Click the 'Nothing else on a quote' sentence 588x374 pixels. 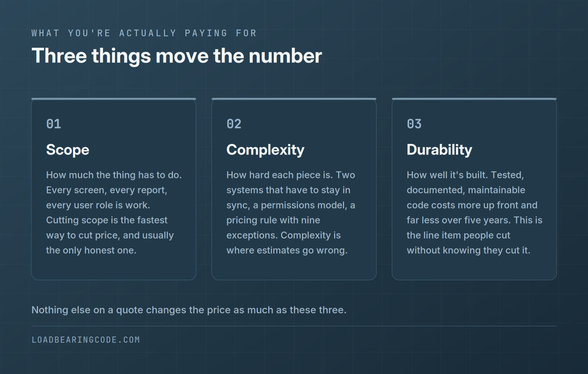click(189, 310)
